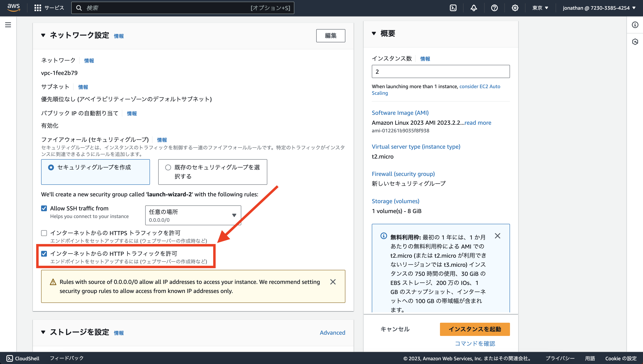The image size is (643, 364).
Task: Open 情報 link beside ストレージを設定
Action: (x=119, y=333)
